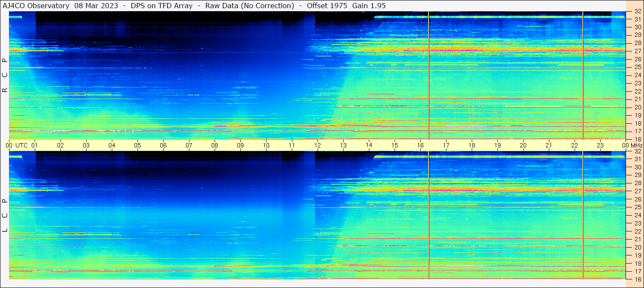The height and width of the screenshot is (288, 644).
Task: Select the 03 hour label on time axis
Action: (x=86, y=145)
